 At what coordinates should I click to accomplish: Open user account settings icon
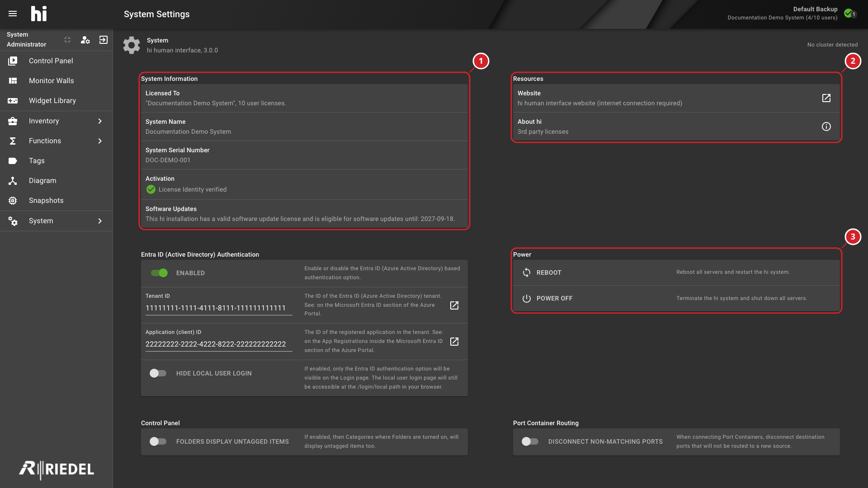85,40
